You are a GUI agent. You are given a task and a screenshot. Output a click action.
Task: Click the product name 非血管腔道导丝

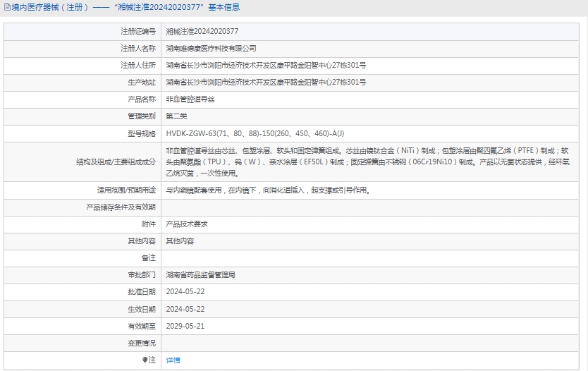coord(190,99)
